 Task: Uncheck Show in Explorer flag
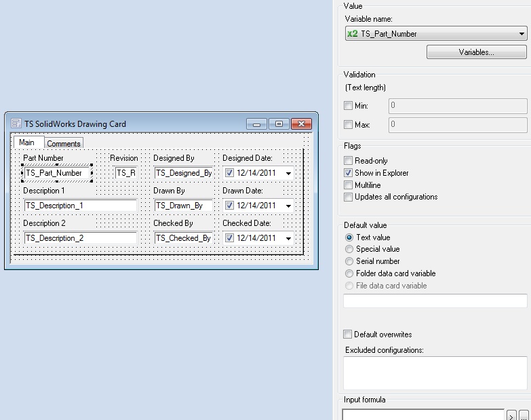click(348, 172)
